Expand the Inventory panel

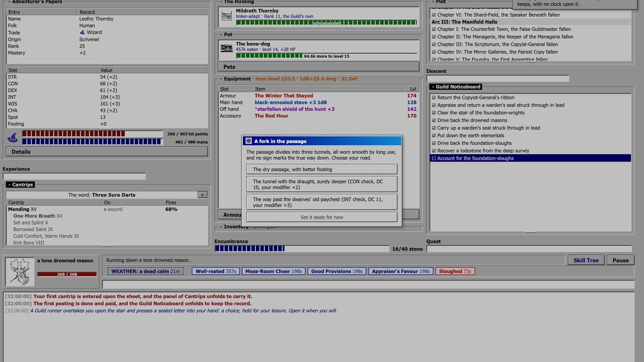(221, 227)
